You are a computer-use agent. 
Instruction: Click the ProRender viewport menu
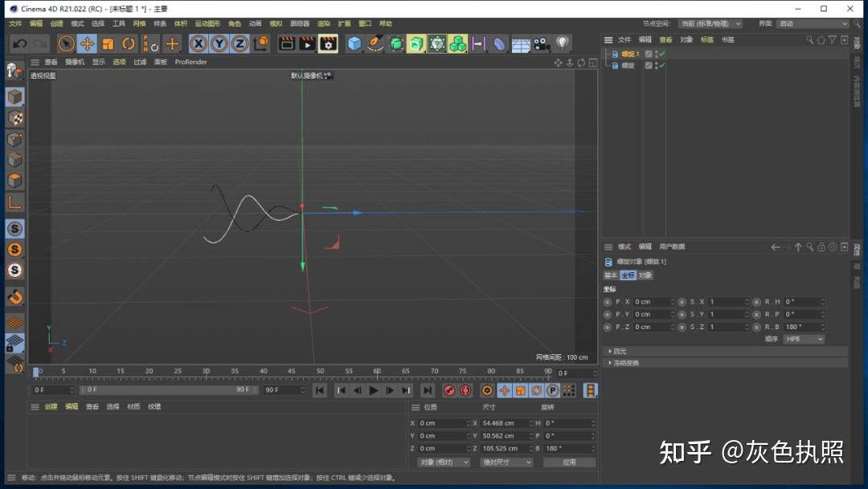pyautogui.click(x=190, y=62)
